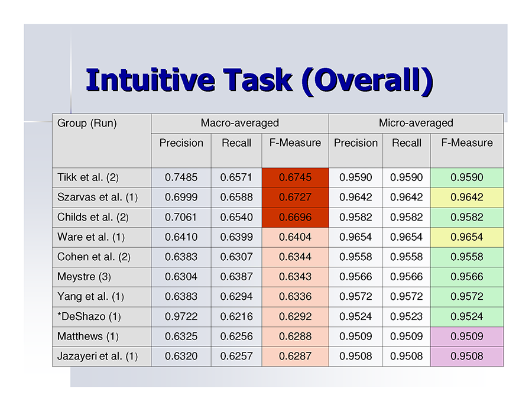Image resolution: width=532 pixels, height=411 pixels.
Task: Select the value 0.6304 in Meystre row
Action: tap(181, 277)
